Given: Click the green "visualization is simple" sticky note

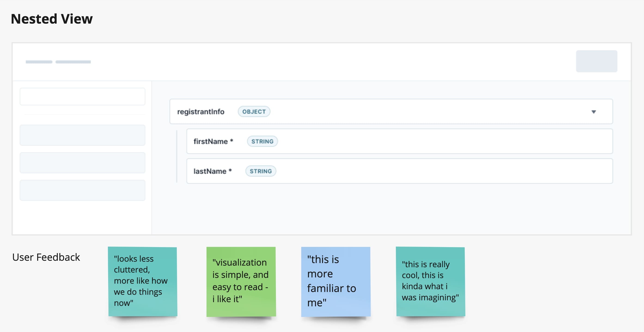Looking at the screenshot, I should [241, 281].
